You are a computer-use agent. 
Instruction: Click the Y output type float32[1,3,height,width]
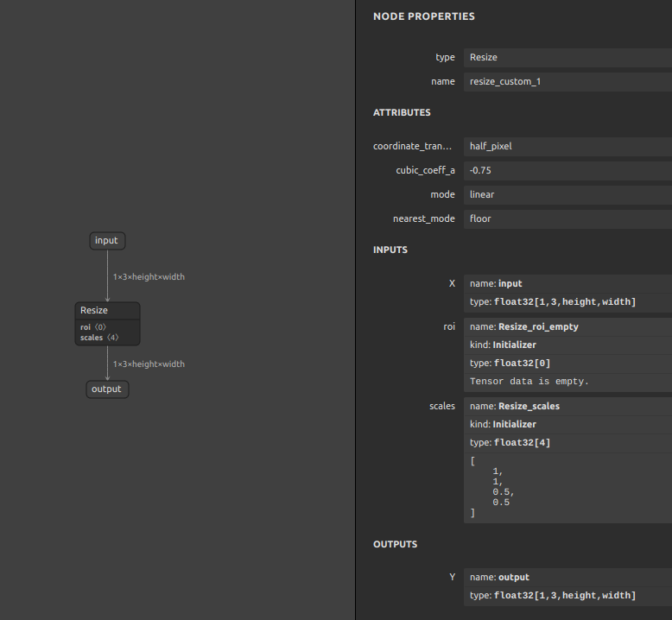click(567, 596)
